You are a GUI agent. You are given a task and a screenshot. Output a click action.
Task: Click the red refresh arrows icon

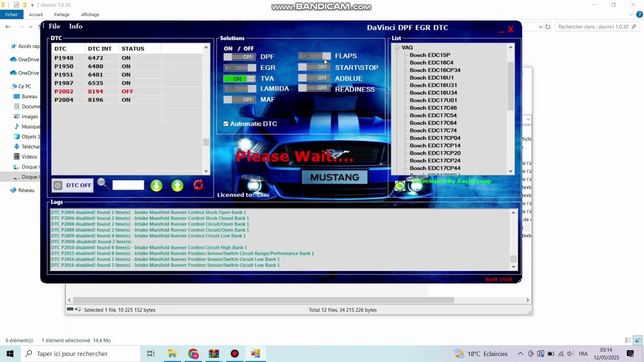click(198, 185)
